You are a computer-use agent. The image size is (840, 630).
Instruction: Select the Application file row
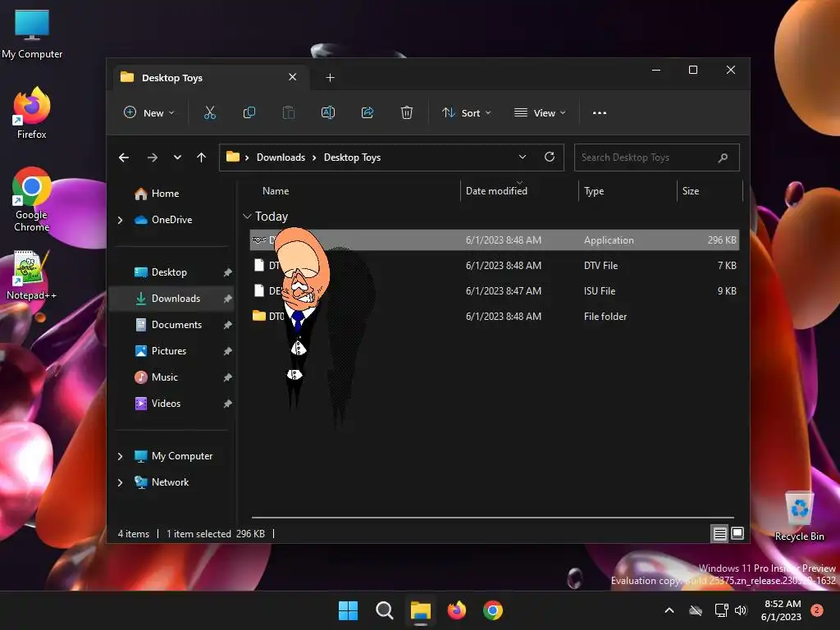(x=494, y=240)
